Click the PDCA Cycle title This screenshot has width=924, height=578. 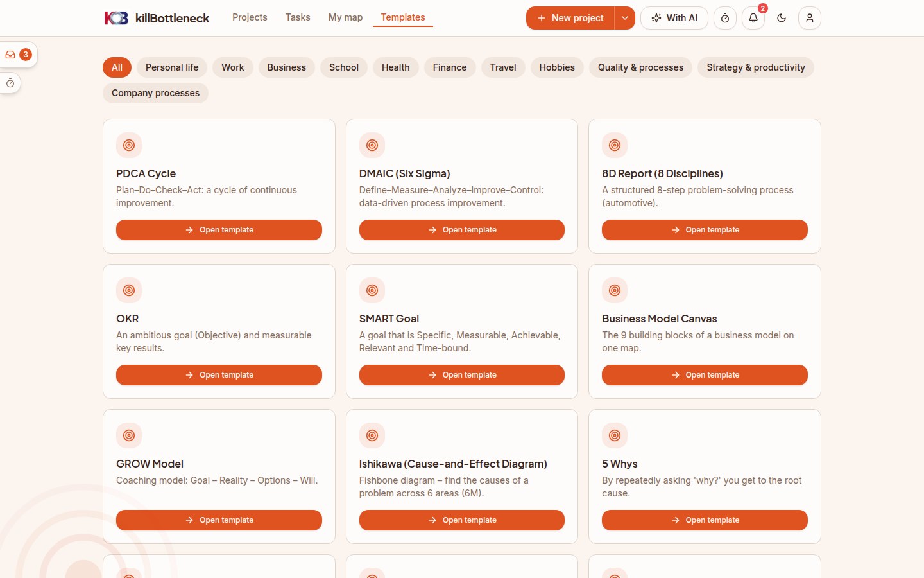click(146, 173)
